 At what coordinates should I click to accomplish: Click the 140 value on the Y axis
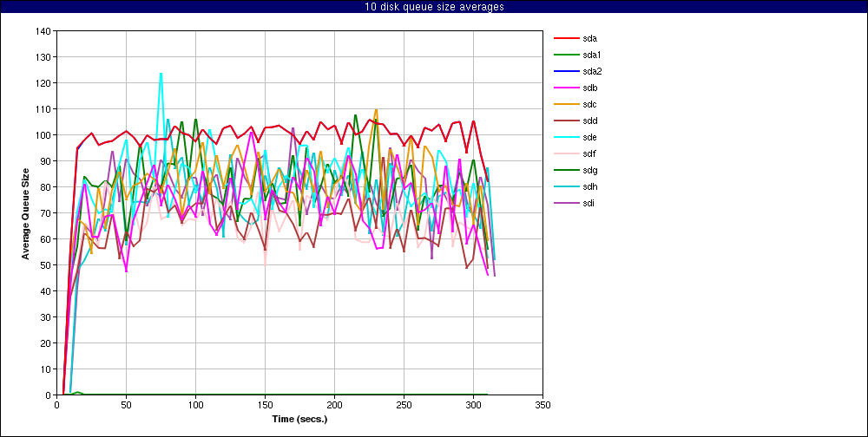(44, 31)
